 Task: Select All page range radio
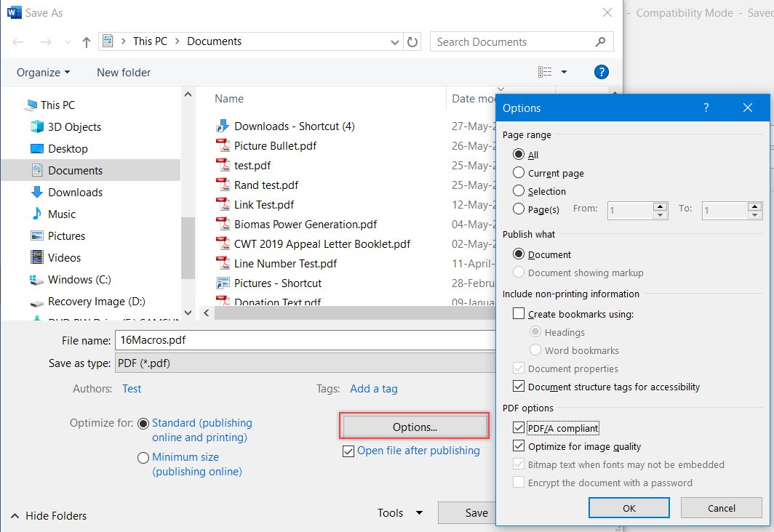pos(518,154)
